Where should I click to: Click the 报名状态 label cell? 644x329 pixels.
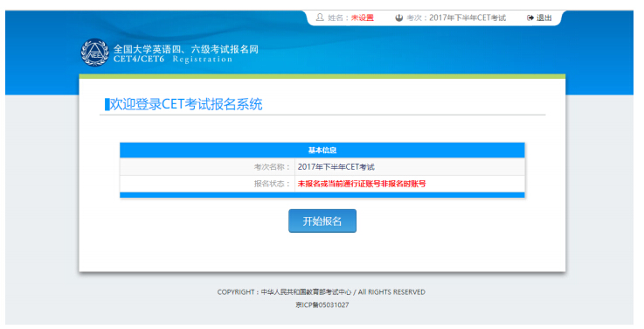pos(207,184)
